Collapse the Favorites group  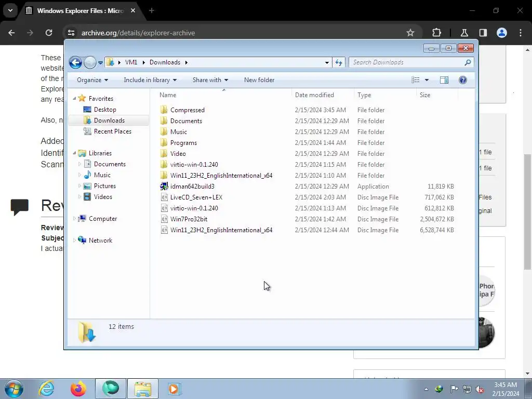point(74,98)
